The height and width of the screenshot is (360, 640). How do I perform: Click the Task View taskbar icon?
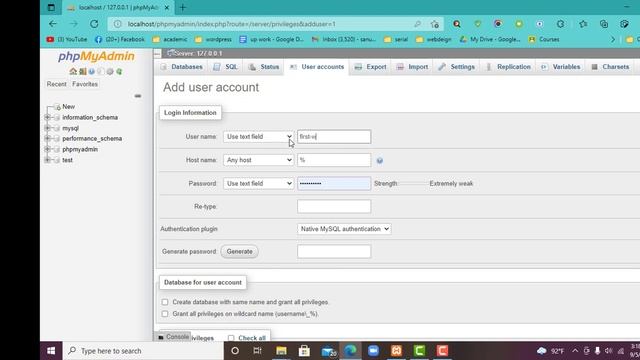pos(258,351)
